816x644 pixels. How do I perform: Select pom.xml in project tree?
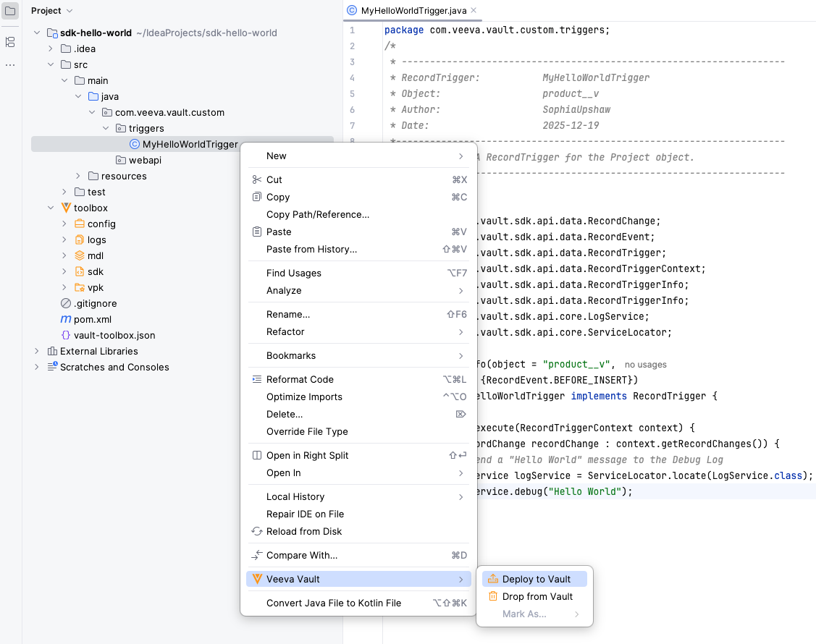click(x=92, y=319)
